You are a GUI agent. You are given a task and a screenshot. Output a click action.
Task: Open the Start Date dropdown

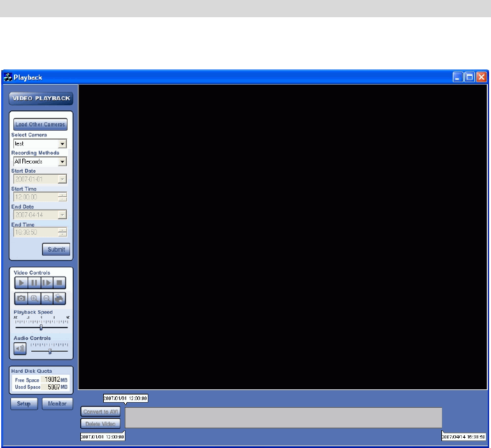pos(62,179)
